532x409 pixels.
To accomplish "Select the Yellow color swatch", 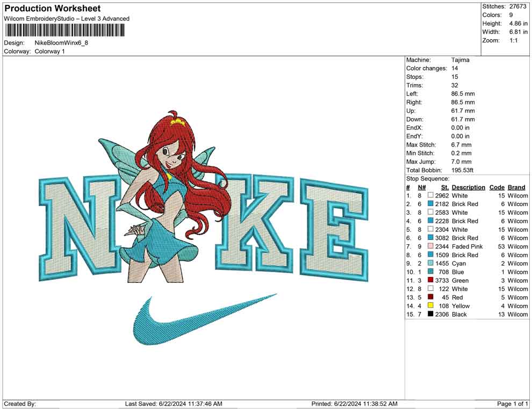I will (x=430, y=305).
